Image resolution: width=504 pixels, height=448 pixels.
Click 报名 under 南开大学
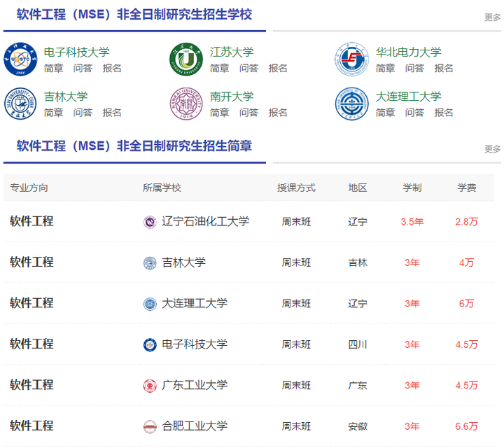(278, 113)
